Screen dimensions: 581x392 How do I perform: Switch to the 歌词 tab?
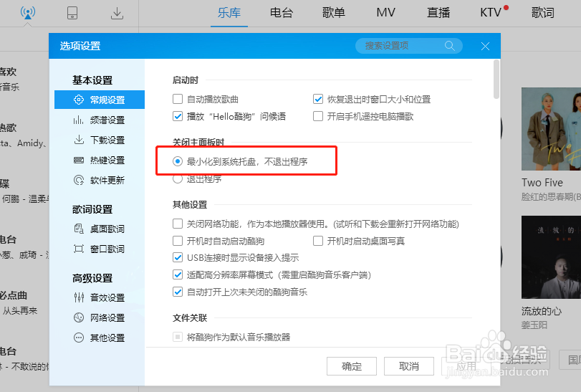click(543, 13)
